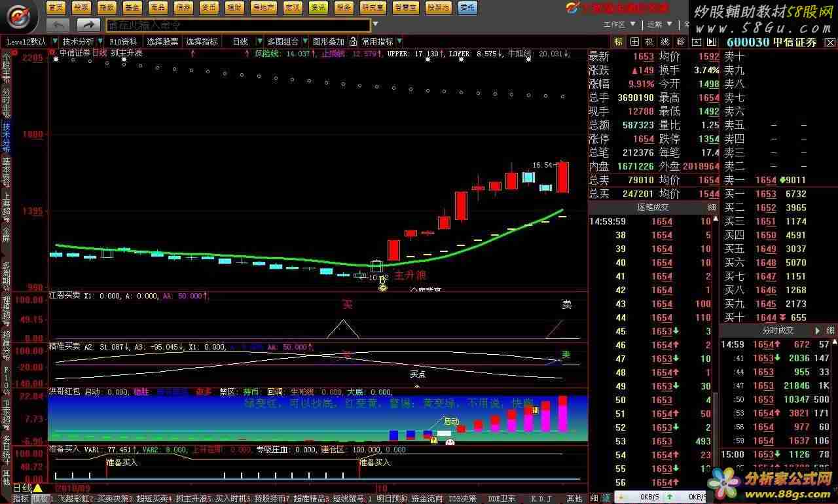Select the 超赢分析 side tab
This screenshot has width=838, height=504.
coord(7,346)
